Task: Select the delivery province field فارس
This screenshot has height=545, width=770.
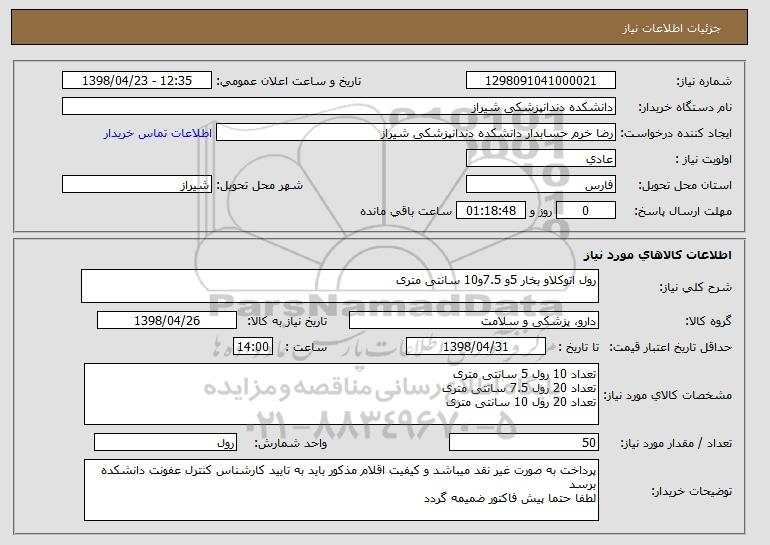Action: point(541,185)
